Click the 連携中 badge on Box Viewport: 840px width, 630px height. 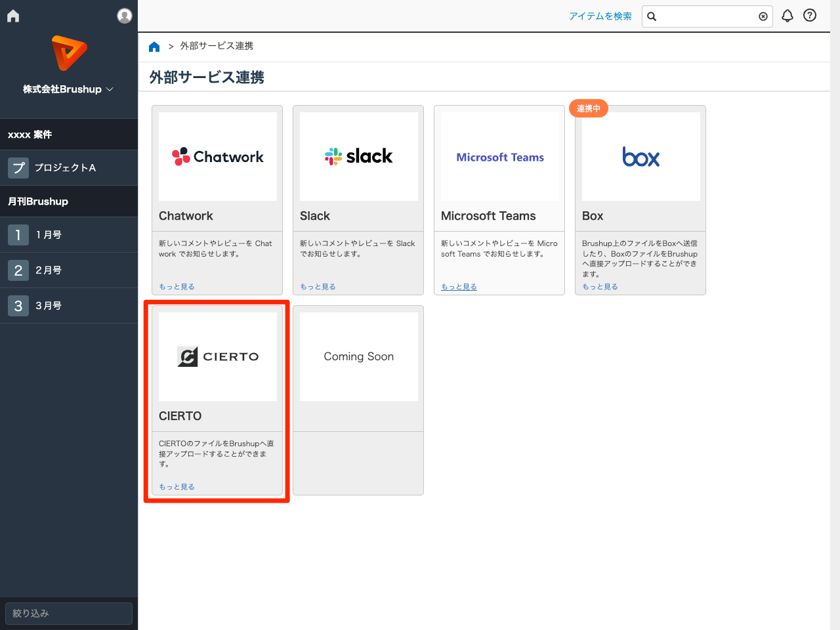(x=589, y=108)
